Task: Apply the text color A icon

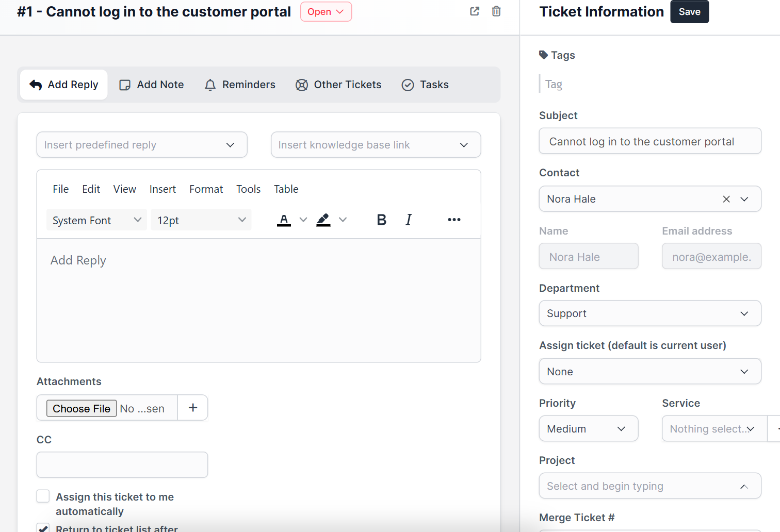Action: click(x=284, y=220)
